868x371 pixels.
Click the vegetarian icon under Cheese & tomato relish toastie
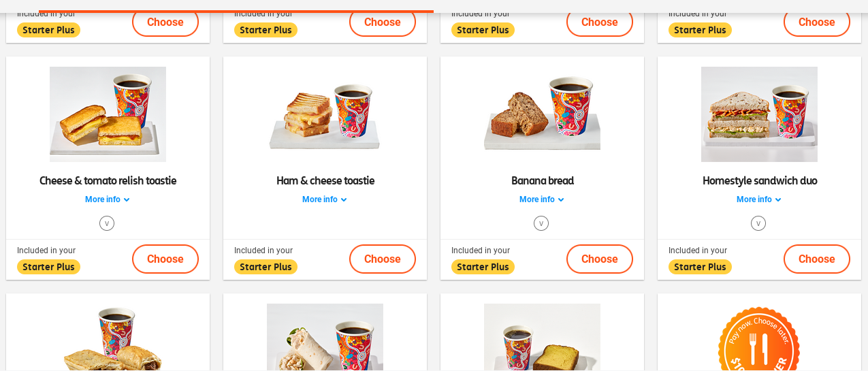(107, 223)
